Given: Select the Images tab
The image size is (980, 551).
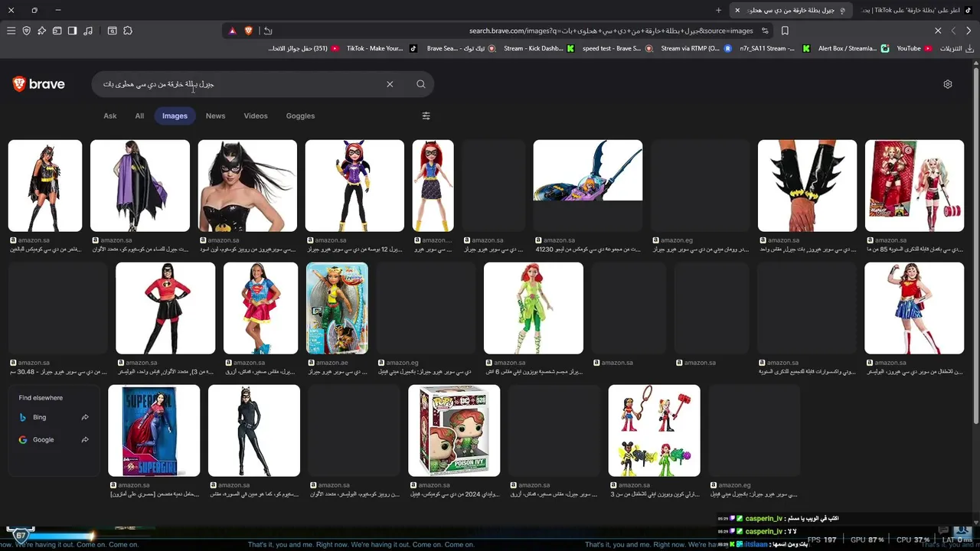Looking at the screenshot, I should click(x=175, y=116).
